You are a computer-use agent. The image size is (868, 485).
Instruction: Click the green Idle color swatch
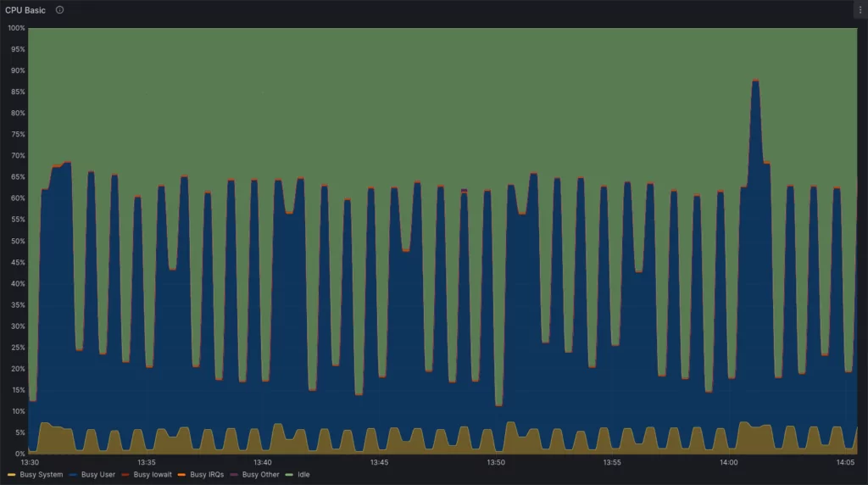coord(291,475)
